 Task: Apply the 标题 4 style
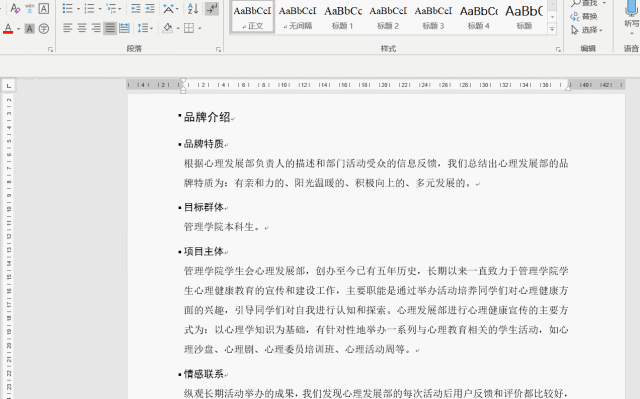[478, 17]
